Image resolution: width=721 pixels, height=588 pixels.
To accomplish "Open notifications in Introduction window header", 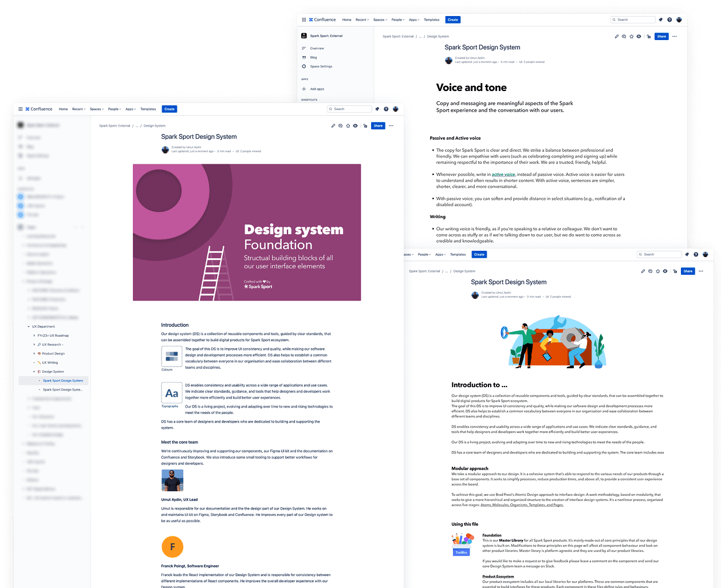I will click(687, 254).
